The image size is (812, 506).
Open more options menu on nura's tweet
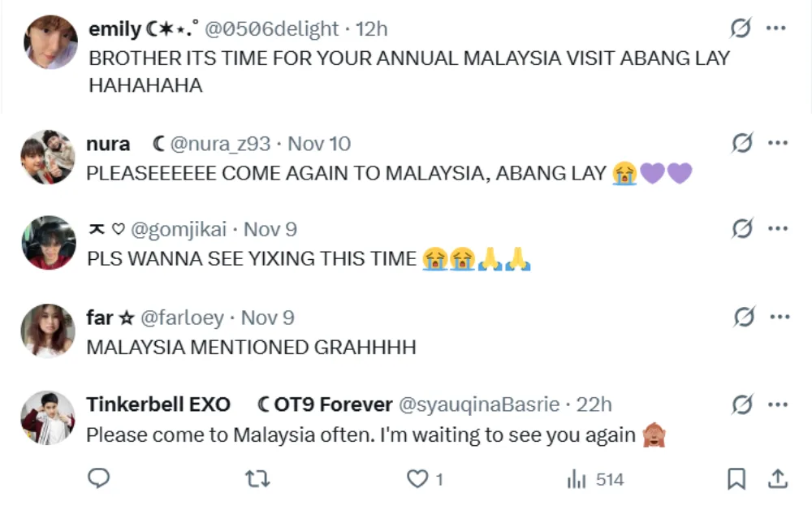(778, 143)
